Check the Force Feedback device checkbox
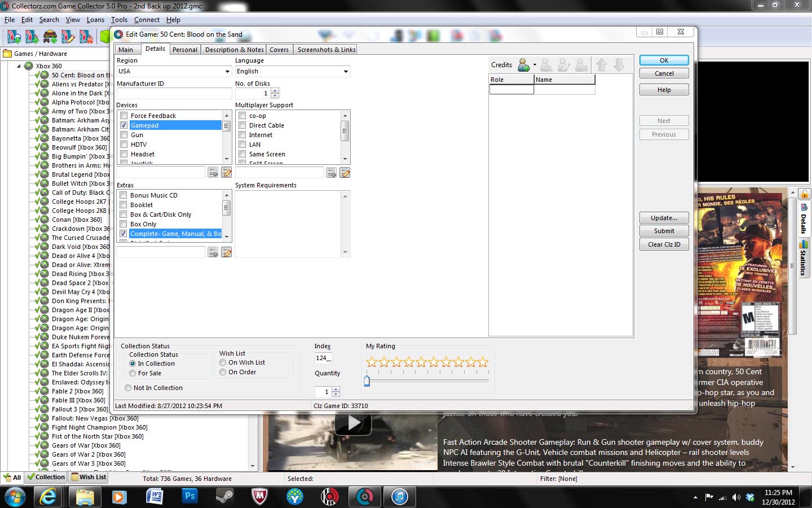This screenshot has height=508, width=812. click(124, 116)
